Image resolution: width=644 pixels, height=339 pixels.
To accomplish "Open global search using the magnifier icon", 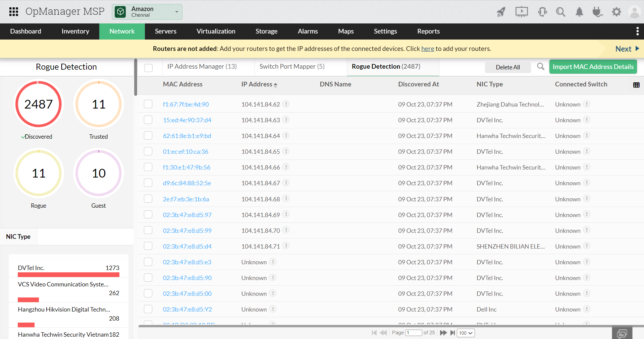I will pos(560,12).
